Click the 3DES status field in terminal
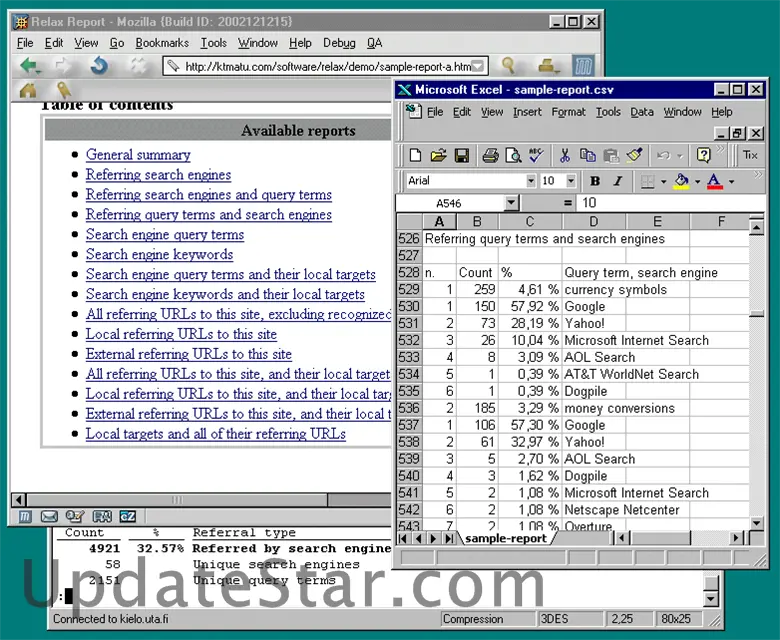Screen dimensions: 780x640 click(x=569, y=619)
